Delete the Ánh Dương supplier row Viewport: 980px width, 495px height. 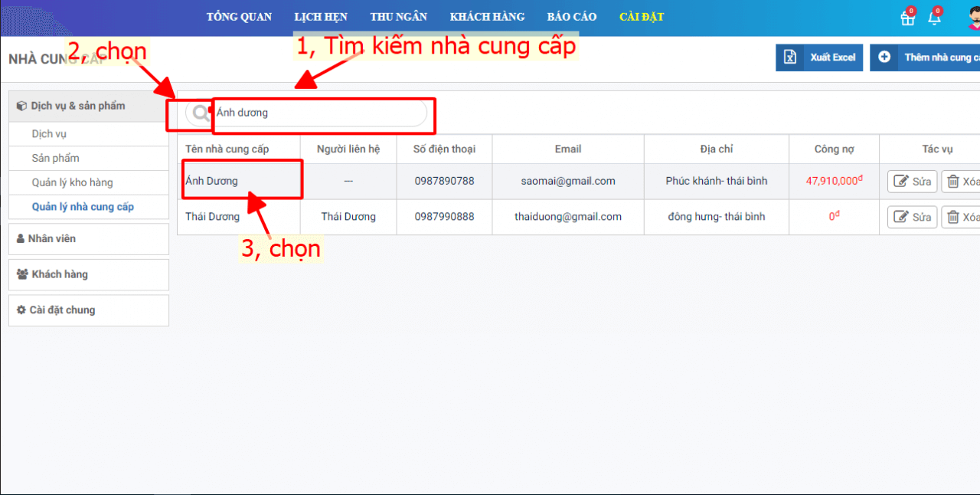(x=962, y=182)
